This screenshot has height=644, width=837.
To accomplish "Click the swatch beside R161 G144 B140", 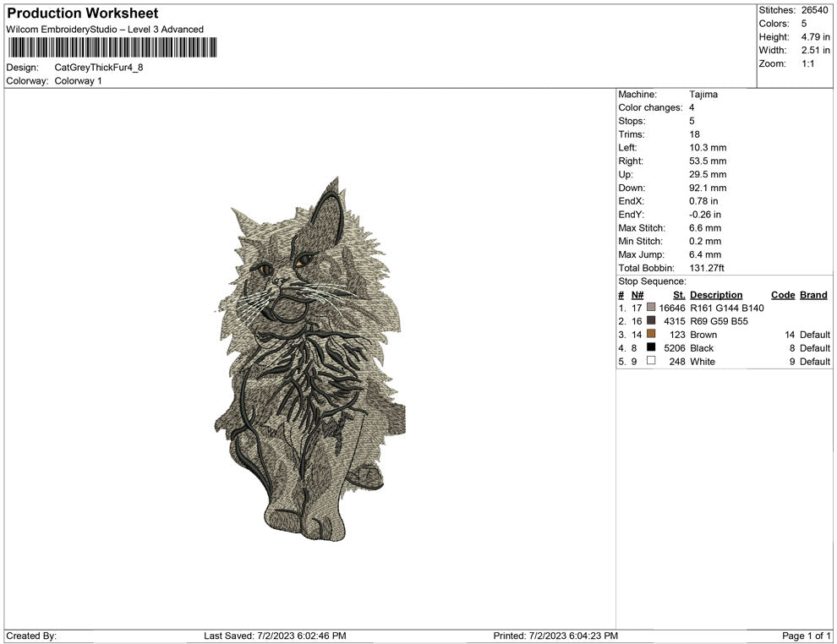I will pyautogui.click(x=651, y=308).
